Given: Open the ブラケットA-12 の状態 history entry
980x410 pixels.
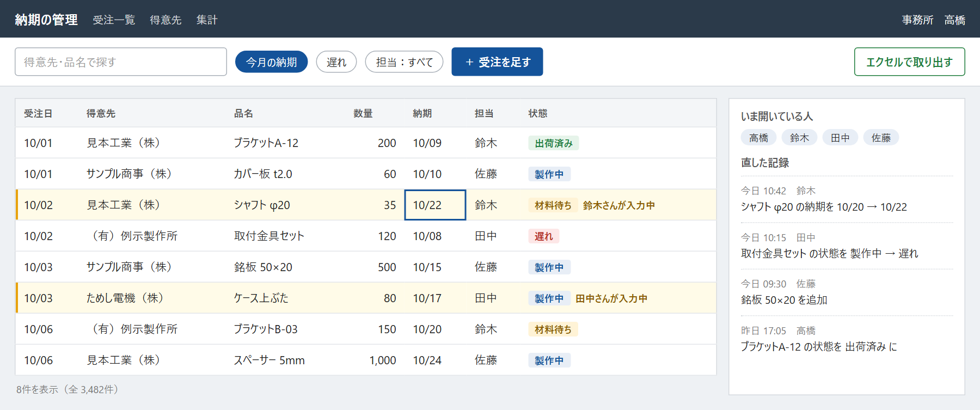Looking at the screenshot, I should [x=847, y=339].
